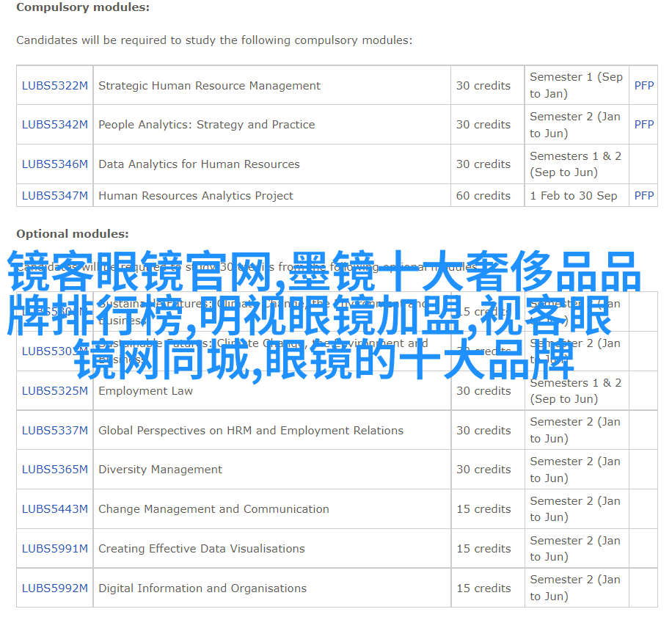Click 'Data Analytics for Human Resources' title
The width and height of the screenshot is (672, 620).
pyautogui.click(x=199, y=164)
